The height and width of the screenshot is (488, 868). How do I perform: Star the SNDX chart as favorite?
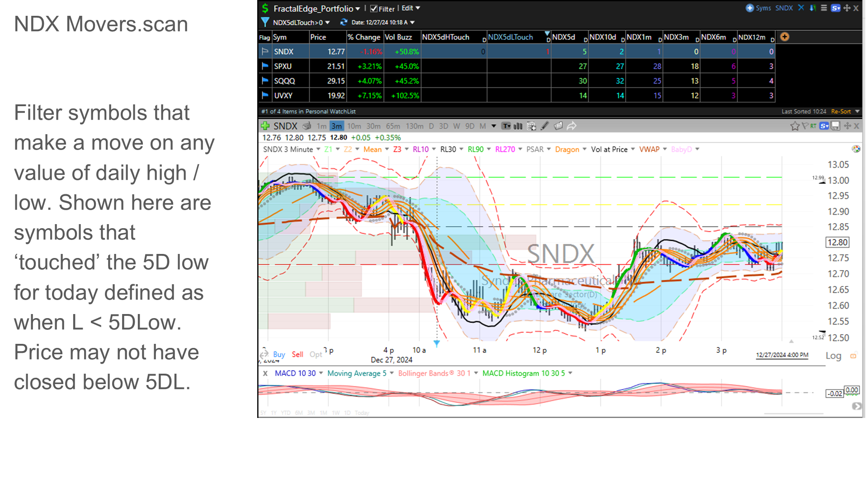pyautogui.click(x=795, y=127)
